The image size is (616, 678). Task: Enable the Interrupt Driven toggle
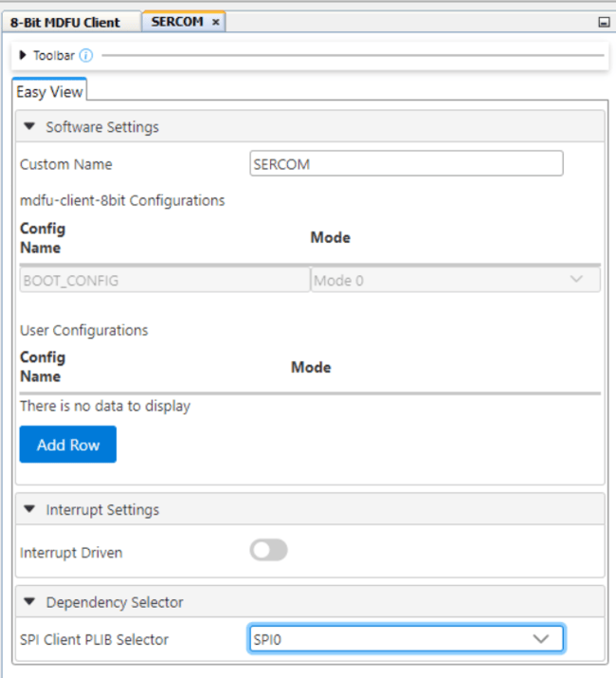coord(268,551)
